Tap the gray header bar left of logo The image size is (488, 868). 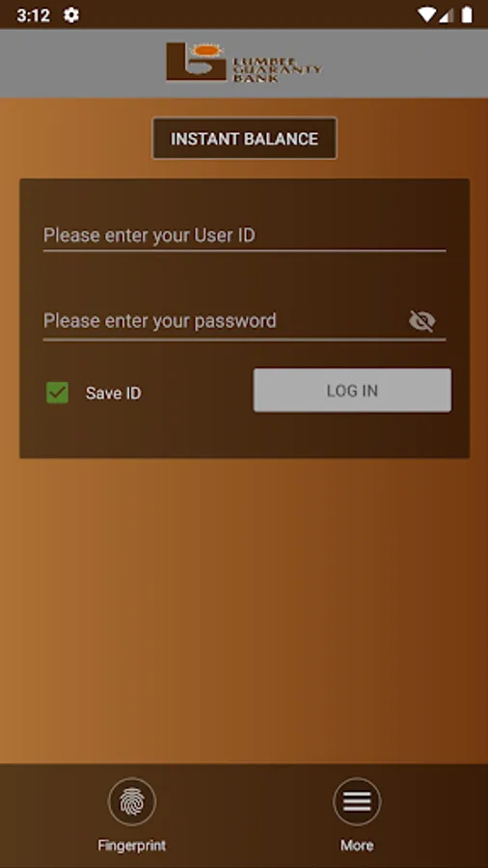[x=83, y=63]
